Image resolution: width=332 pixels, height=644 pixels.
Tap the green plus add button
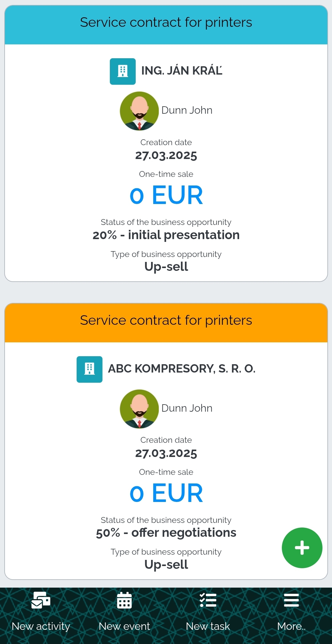[x=302, y=548]
